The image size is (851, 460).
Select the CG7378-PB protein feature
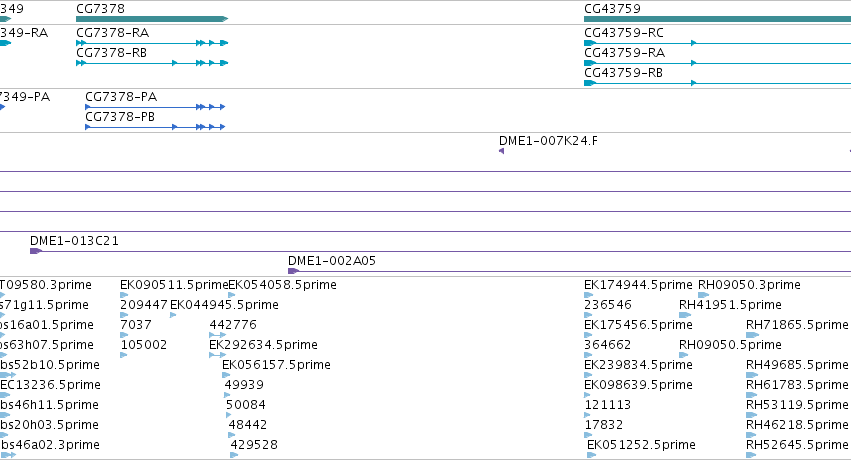(x=155, y=127)
